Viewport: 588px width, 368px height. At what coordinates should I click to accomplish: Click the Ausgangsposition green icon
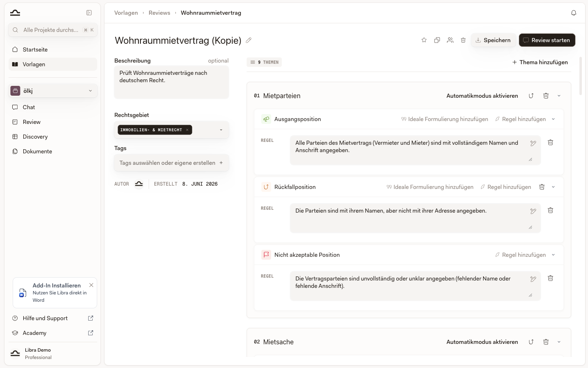coord(266,119)
